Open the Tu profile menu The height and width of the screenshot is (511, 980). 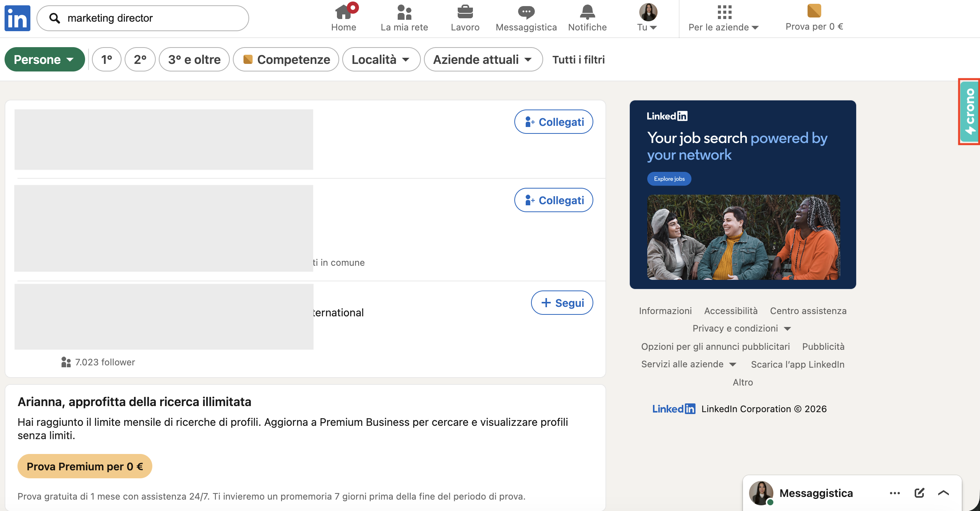[648, 18]
